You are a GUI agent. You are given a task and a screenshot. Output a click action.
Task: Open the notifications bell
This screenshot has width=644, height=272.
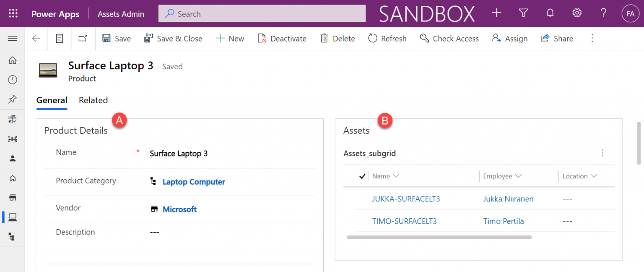(550, 13)
